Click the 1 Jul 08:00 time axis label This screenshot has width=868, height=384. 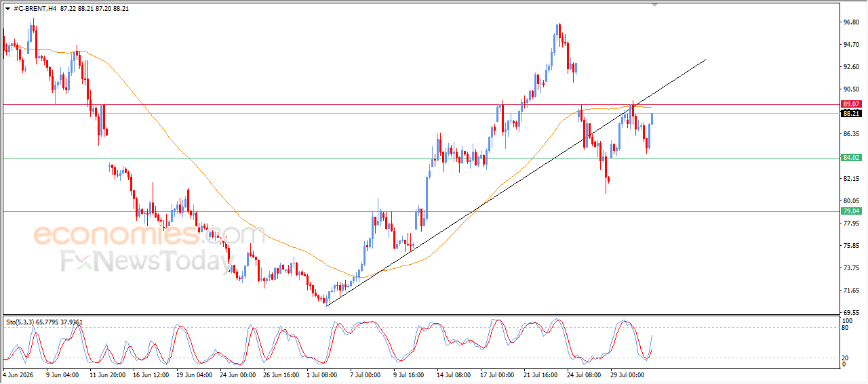tap(323, 374)
